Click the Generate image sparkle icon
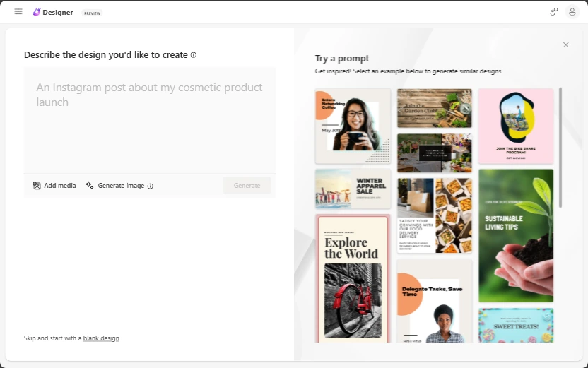Screen dimensions: 588x368 [89, 185]
